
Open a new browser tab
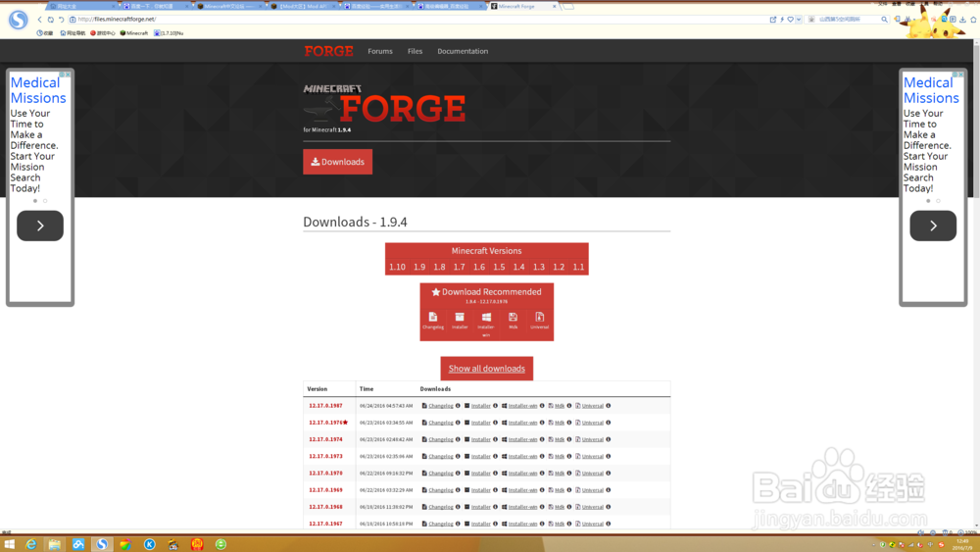coord(568,6)
